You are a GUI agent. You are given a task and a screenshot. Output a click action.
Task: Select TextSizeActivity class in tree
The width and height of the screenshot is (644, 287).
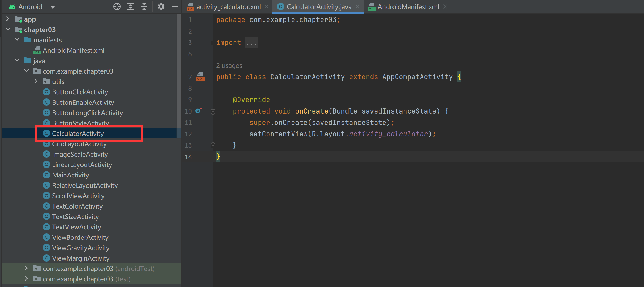[x=75, y=217]
